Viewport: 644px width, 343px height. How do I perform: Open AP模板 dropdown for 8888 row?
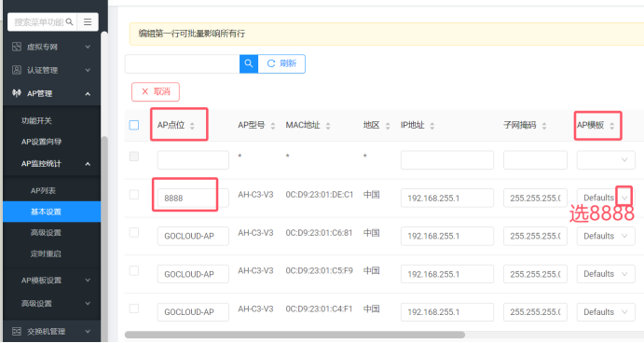[x=623, y=198]
